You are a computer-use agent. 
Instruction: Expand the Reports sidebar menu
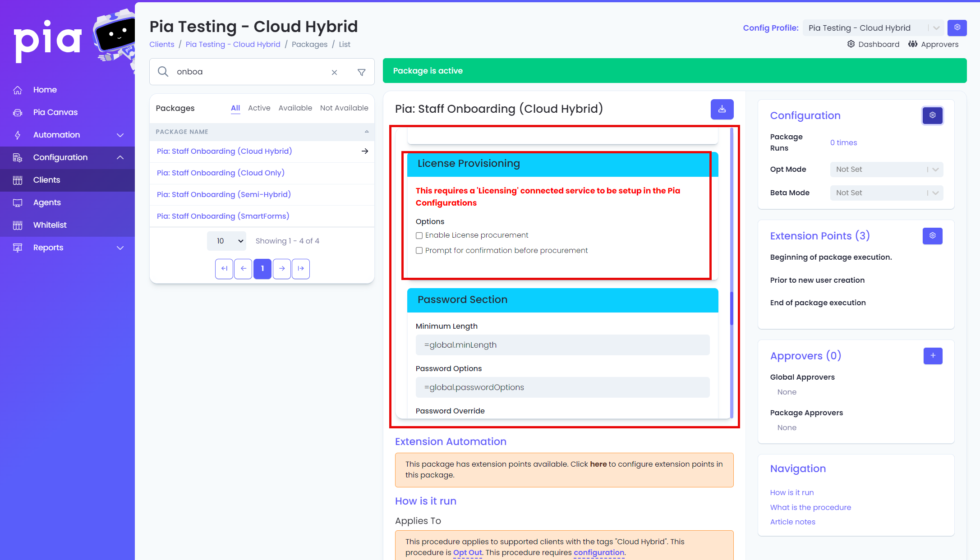point(120,248)
